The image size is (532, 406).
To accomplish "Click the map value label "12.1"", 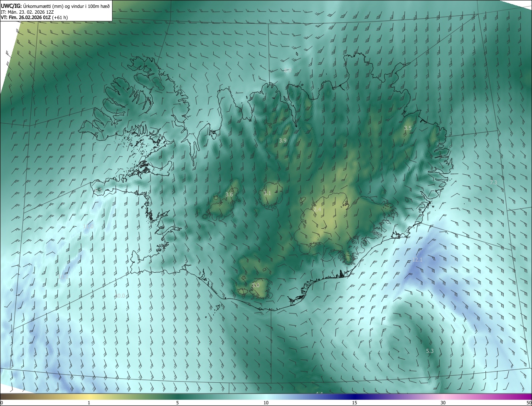I will [x=417, y=260].
